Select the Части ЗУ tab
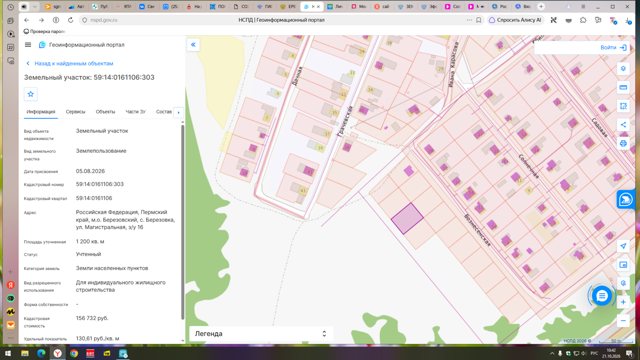 click(136, 111)
